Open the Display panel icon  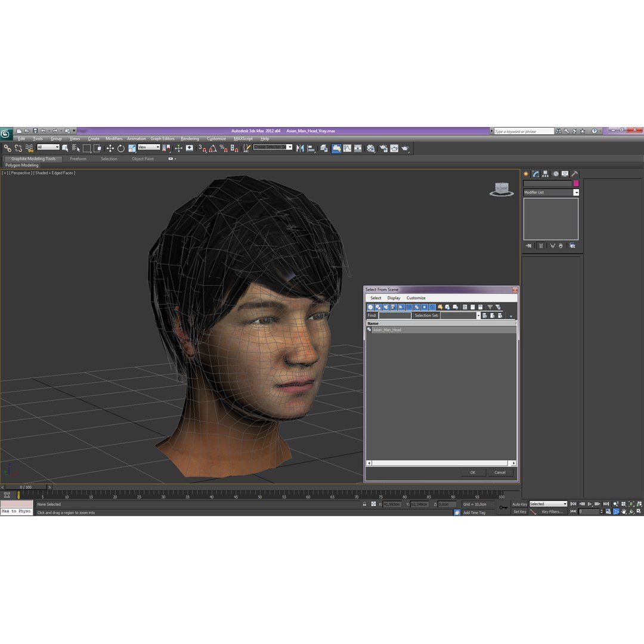point(565,174)
